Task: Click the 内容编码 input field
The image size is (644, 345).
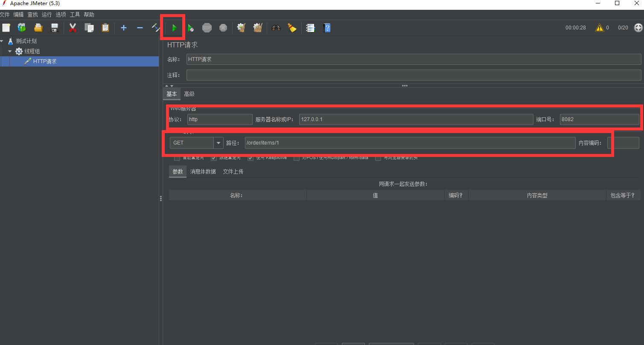Action: click(623, 143)
